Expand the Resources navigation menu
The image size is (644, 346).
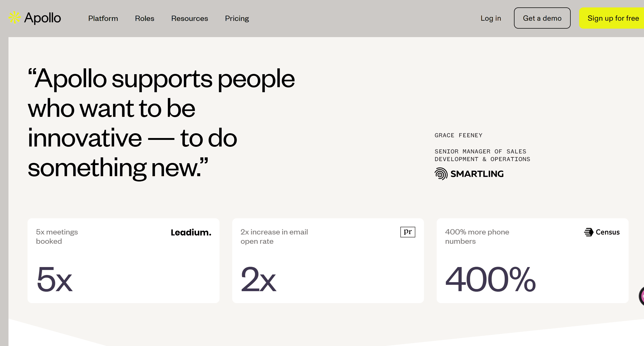[x=190, y=18]
